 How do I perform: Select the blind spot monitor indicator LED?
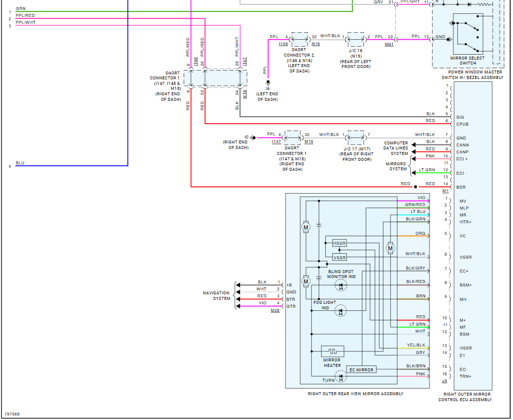pos(341,285)
